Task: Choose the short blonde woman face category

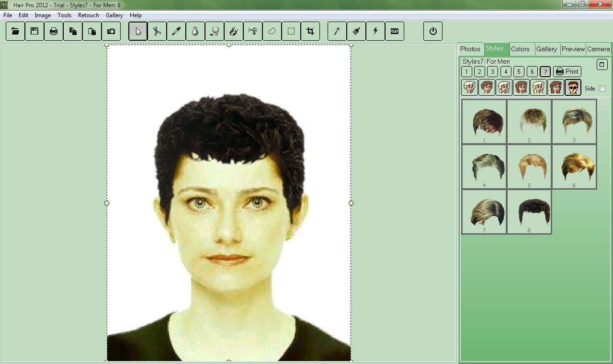Action: [x=470, y=88]
